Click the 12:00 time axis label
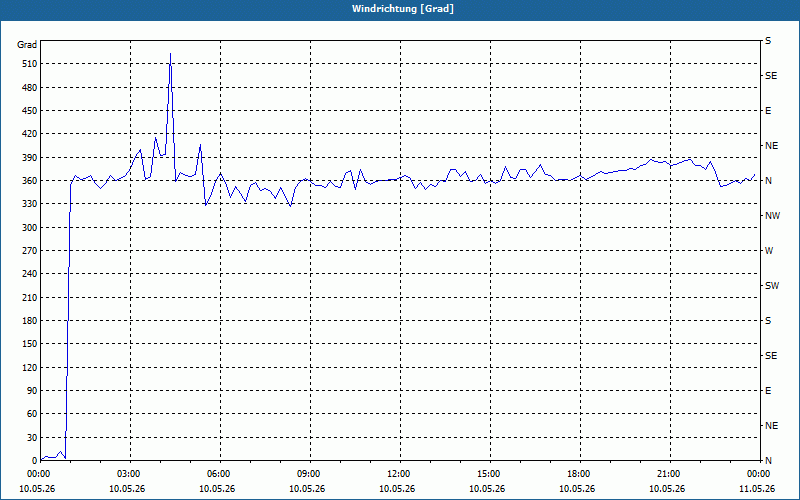 [400, 474]
